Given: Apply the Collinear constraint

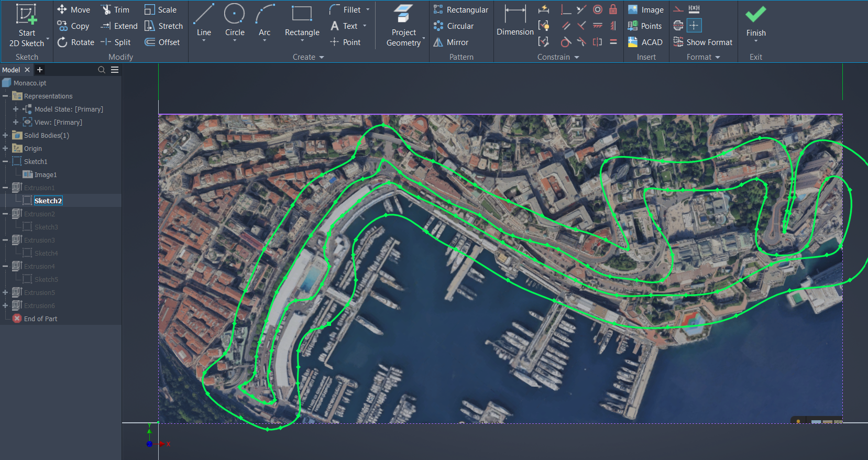Looking at the screenshot, I should (x=581, y=9).
